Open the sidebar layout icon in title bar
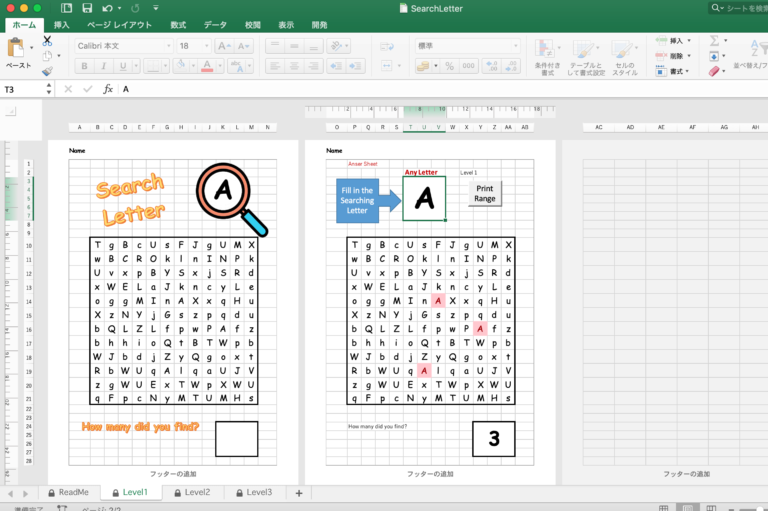Screen dimensions: 768x511 tap(66, 8)
